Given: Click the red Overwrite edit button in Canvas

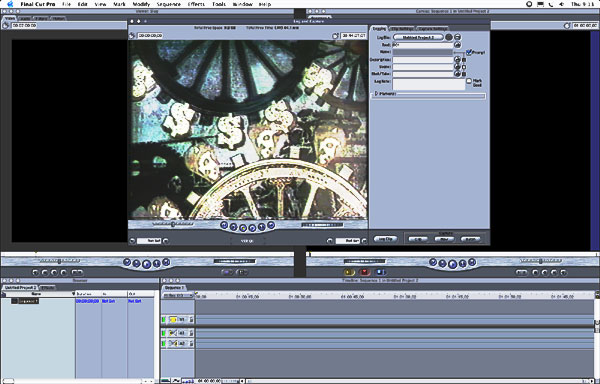Looking at the screenshot, I should tap(365, 272).
